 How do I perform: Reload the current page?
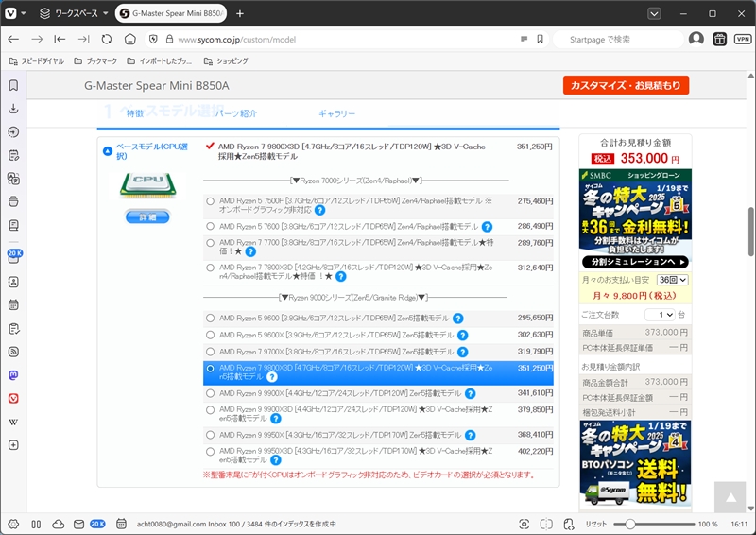tap(106, 39)
